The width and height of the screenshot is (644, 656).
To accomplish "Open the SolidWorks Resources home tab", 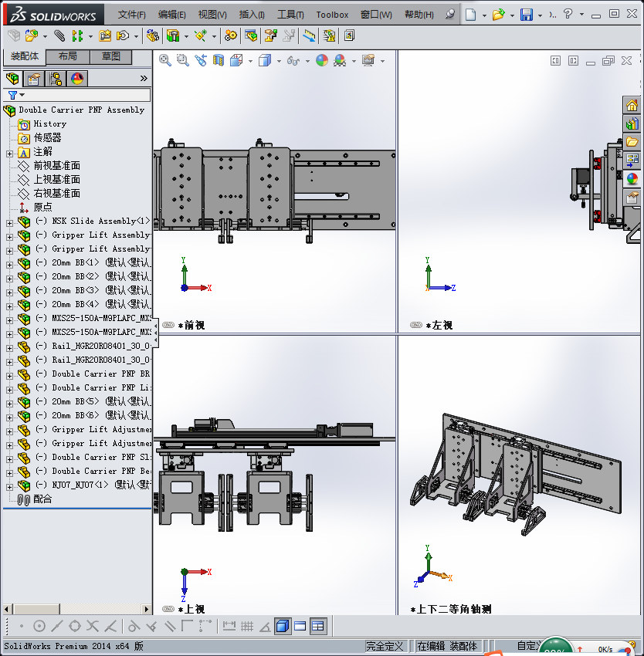I will click(x=632, y=105).
